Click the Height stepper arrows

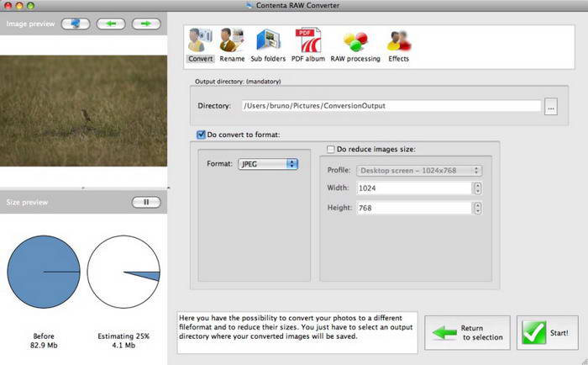pyautogui.click(x=477, y=208)
